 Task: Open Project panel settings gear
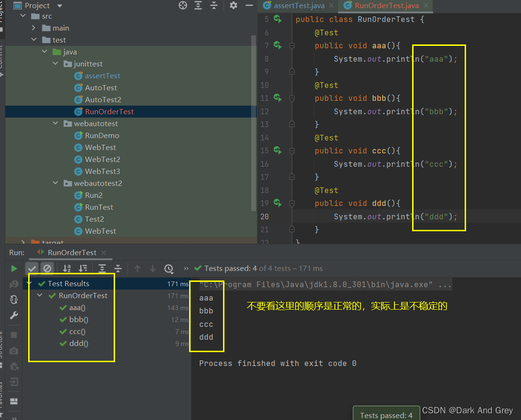click(233, 5)
